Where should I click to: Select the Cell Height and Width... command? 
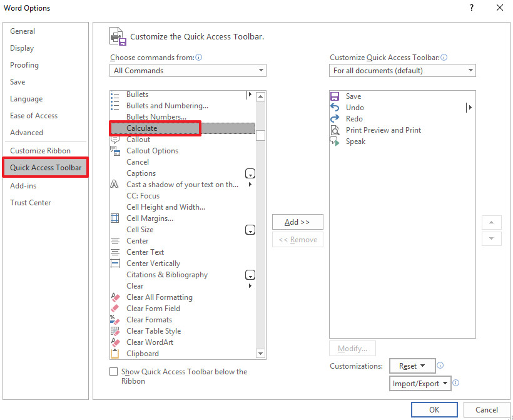[x=183, y=207]
